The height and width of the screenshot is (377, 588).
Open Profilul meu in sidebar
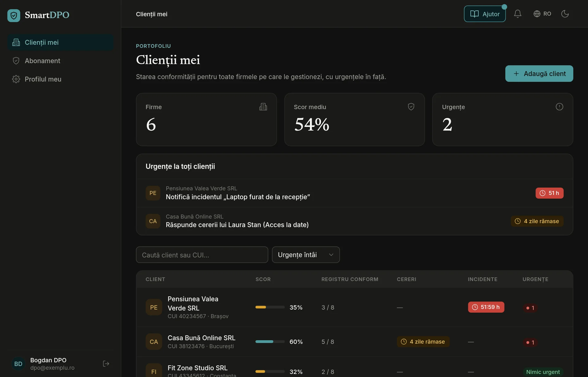click(x=61, y=79)
